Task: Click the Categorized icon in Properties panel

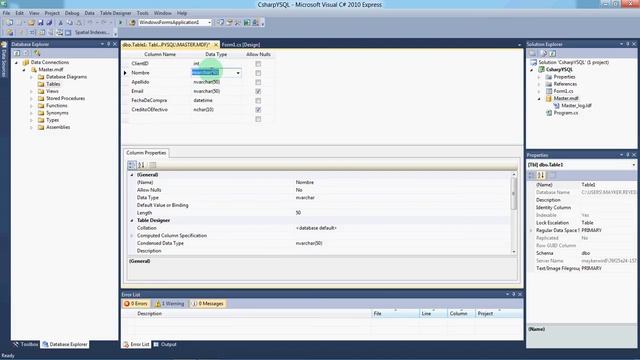Action: pos(531,175)
